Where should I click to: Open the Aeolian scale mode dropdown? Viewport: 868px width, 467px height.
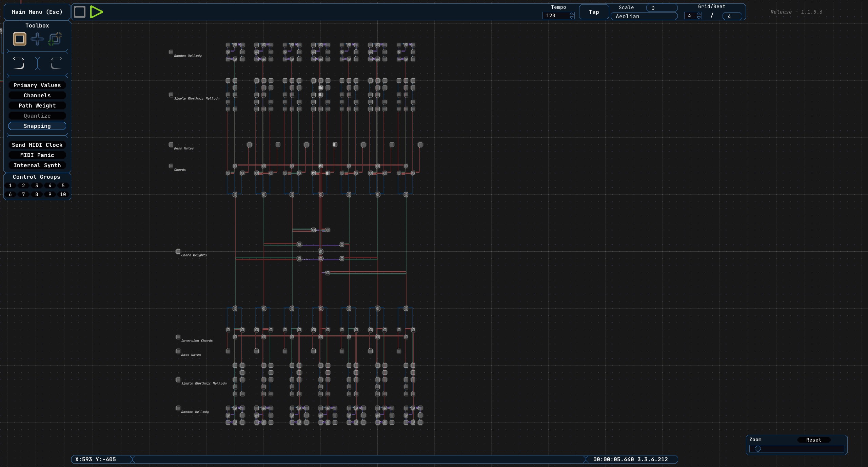click(644, 16)
